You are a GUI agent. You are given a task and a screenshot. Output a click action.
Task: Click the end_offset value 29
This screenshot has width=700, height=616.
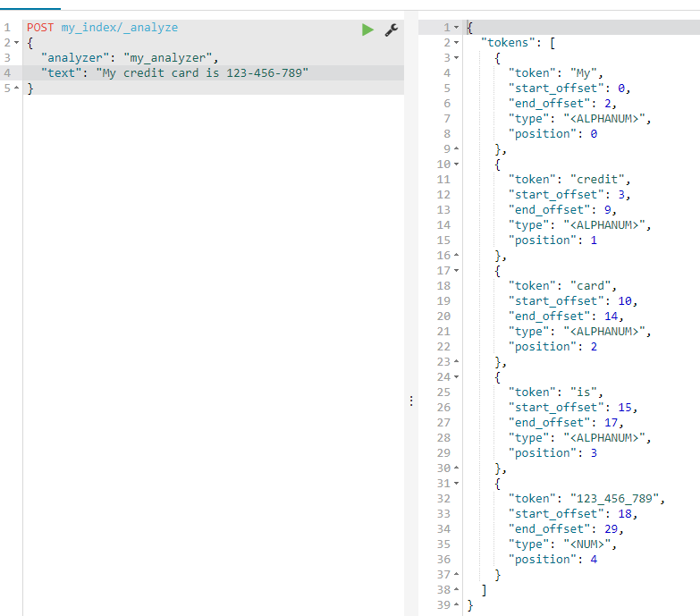point(611,529)
